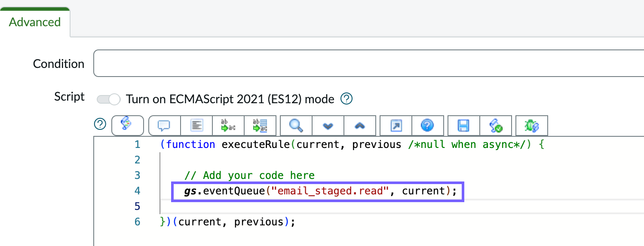
Task: Open help icon next to ES12 mode label
Action: coord(347,99)
